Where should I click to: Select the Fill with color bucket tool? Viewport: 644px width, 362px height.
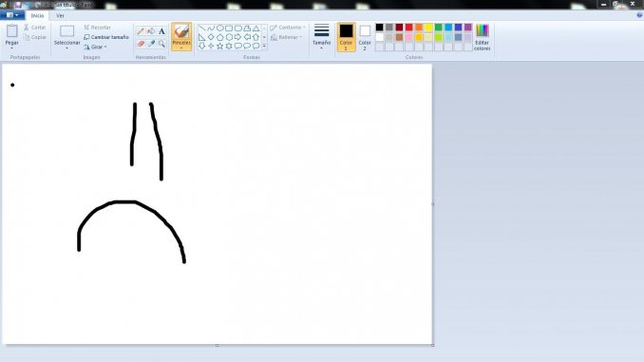151,31
